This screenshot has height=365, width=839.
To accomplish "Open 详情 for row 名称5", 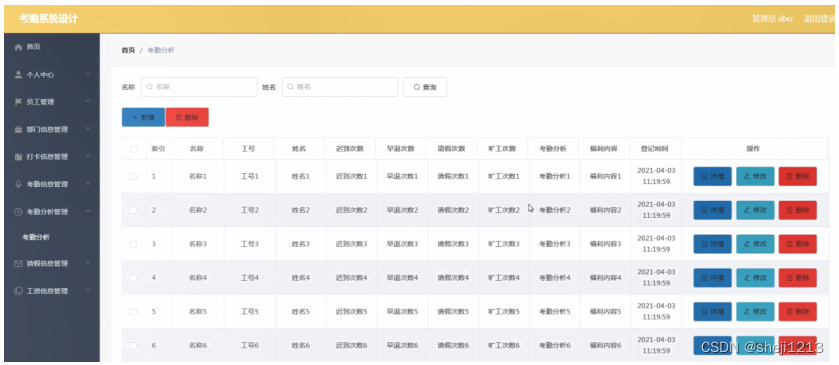I will 712,311.
